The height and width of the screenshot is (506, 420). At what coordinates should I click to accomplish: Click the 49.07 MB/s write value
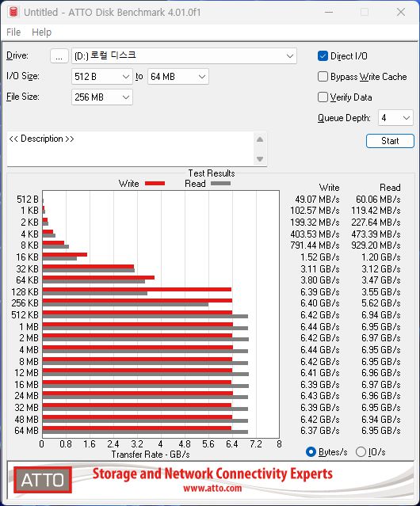[317, 200]
